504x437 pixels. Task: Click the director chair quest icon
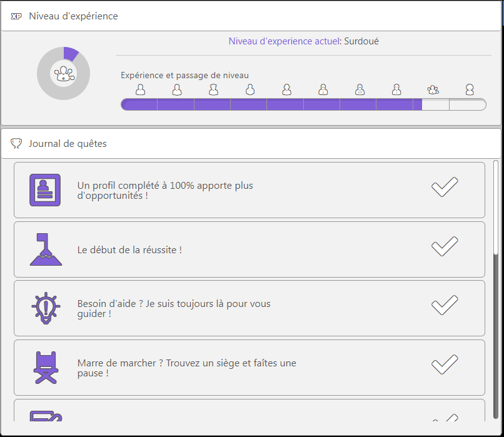pyautogui.click(x=46, y=368)
